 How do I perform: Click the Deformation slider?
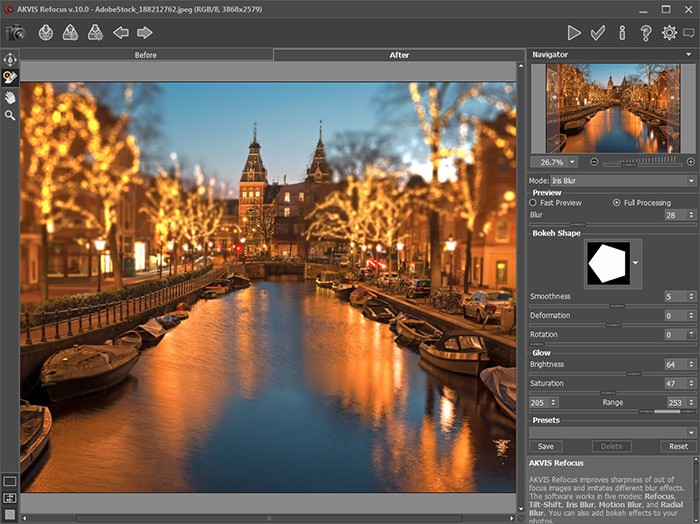pos(612,325)
